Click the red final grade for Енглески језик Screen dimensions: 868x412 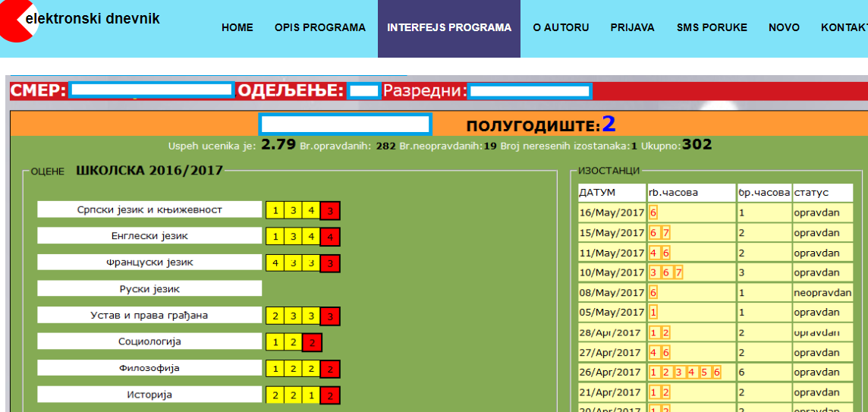(x=330, y=237)
